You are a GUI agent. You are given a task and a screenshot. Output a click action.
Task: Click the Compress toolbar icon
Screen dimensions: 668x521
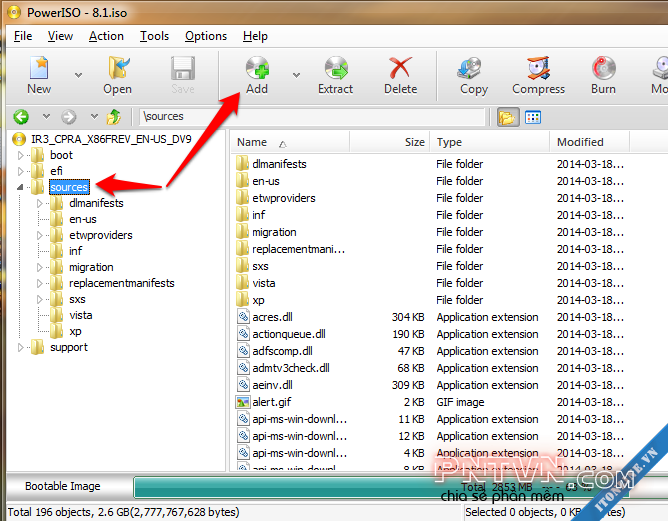pyautogui.click(x=538, y=68)
